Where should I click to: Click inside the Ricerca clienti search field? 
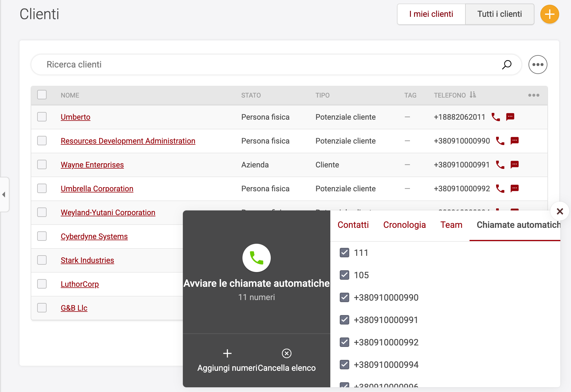177,65
